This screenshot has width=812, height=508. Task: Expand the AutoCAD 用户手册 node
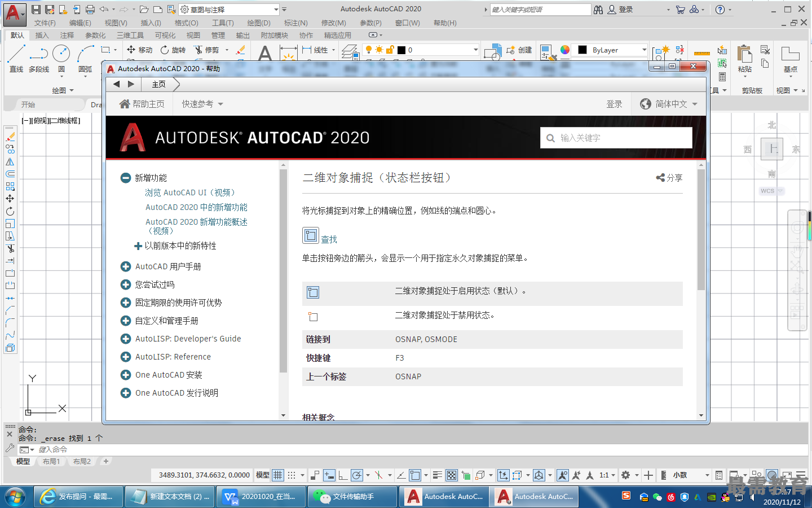pos(126,266)
